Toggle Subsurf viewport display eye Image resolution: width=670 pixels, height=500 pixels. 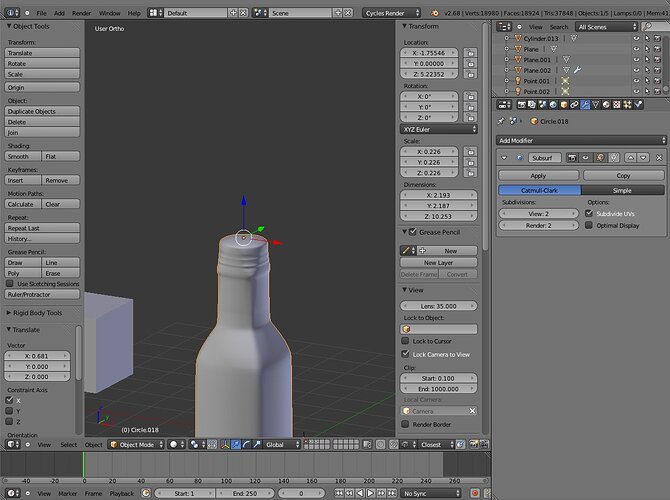coord(585,158)
